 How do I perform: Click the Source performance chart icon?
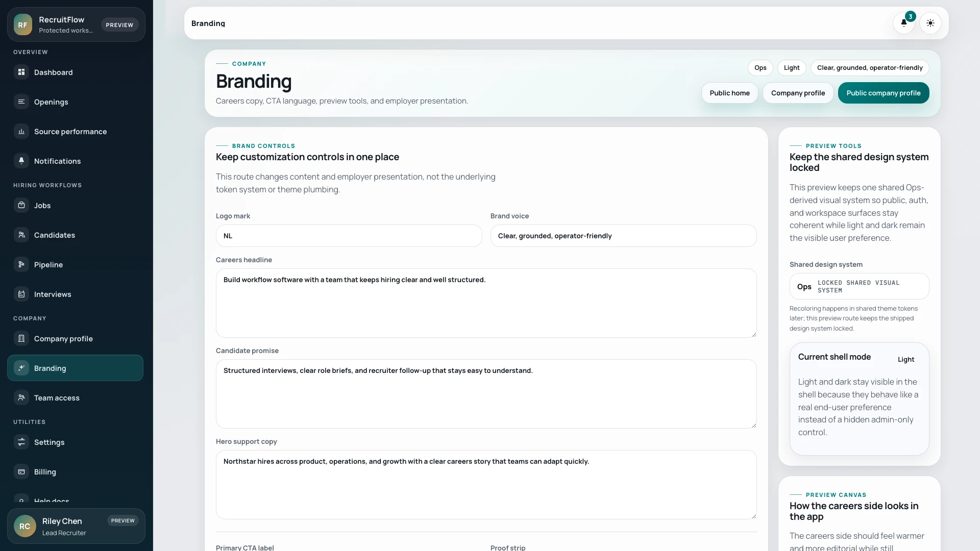click(21, 132)
